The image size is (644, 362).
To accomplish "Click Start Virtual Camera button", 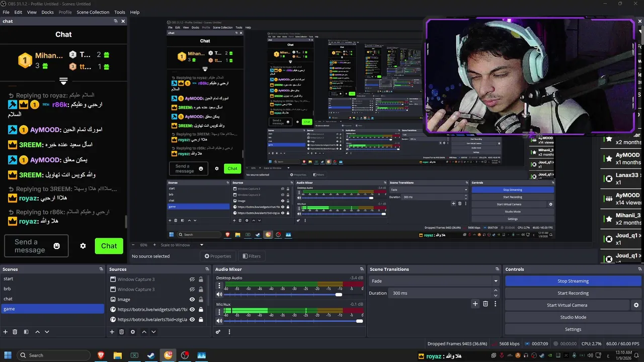I will point(567,305).
